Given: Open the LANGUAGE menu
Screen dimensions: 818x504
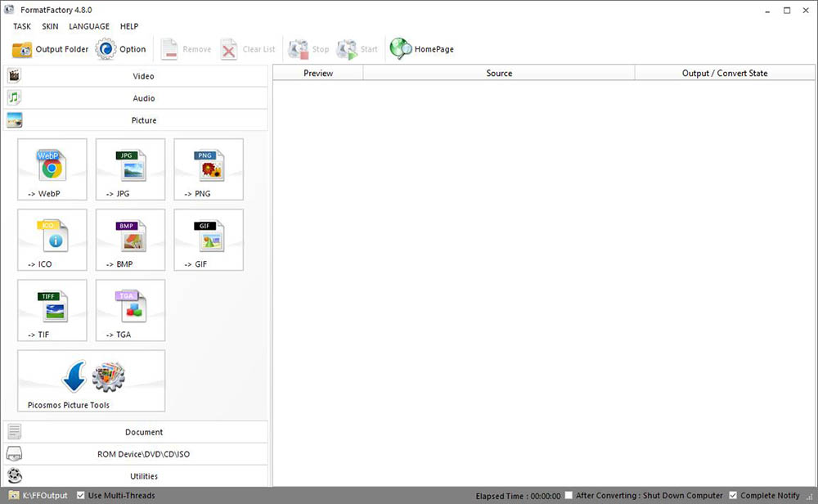Looking at the screenshot, I should point(88,26).
